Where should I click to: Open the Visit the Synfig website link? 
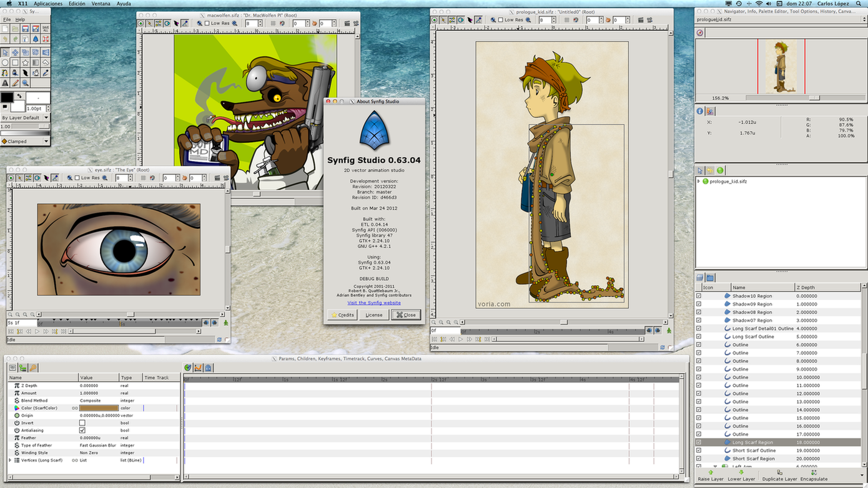pyautogui.click(x=374, y=303)
